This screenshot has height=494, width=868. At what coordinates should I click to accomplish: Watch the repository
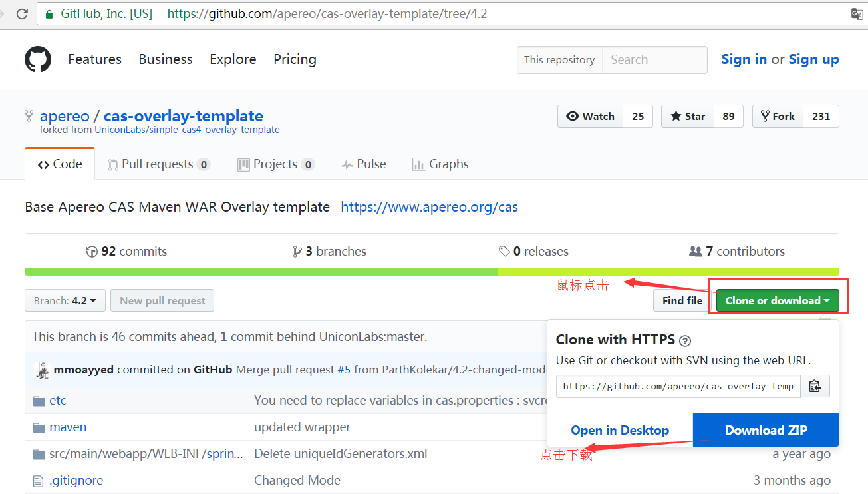[591, 116]
